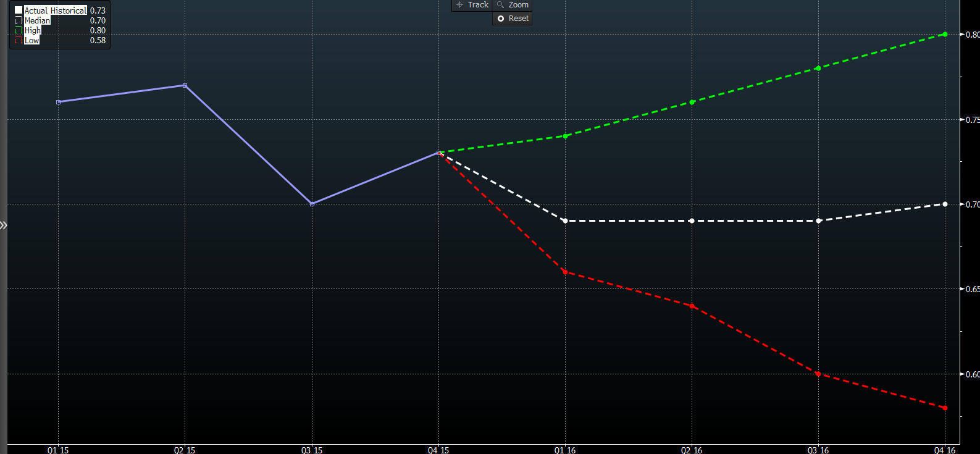Reset the chart view

pyautogui.click(x=513, y=19)
